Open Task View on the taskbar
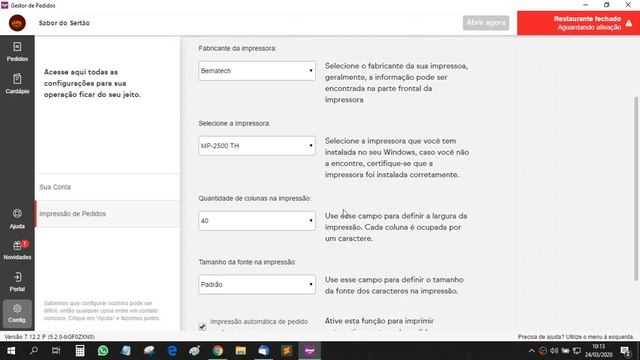 (56, 351)
